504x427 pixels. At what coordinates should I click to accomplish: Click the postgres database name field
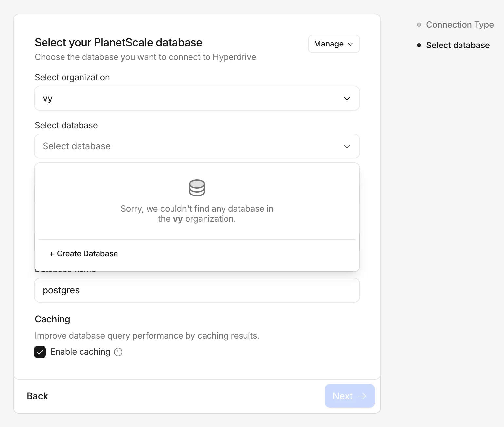pyautogui.click(x=197, y=290)
